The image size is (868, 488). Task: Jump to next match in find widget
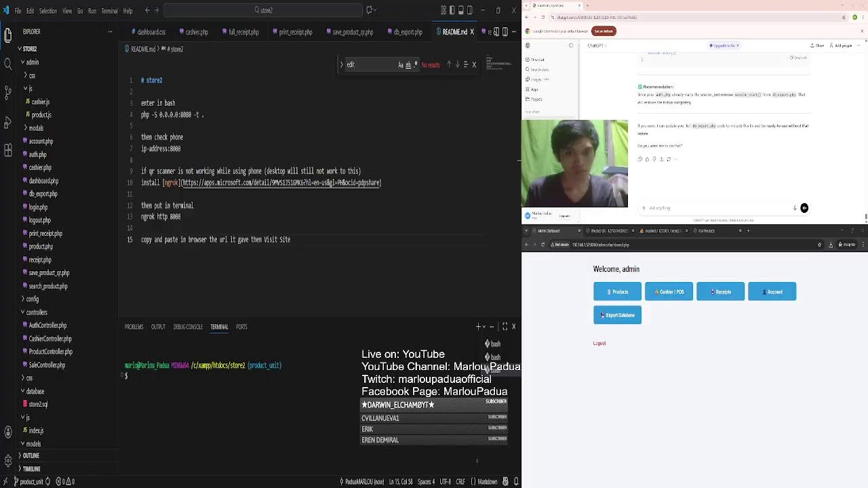click(457, 64)
